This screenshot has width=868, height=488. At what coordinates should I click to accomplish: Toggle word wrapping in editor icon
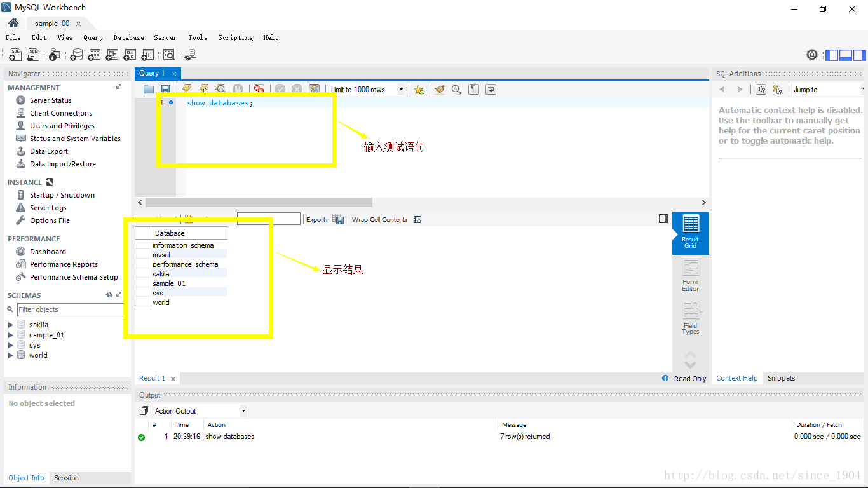tap(491, 90)
